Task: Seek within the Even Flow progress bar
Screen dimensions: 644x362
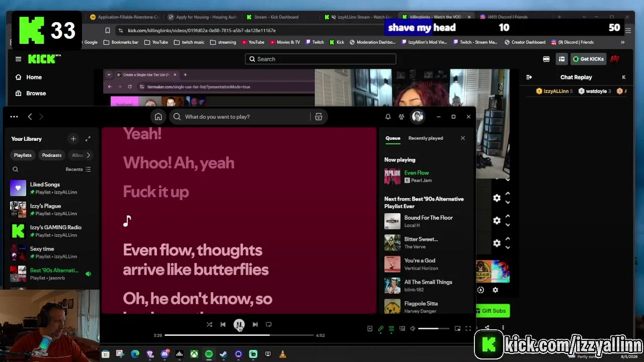Action: 239,335
